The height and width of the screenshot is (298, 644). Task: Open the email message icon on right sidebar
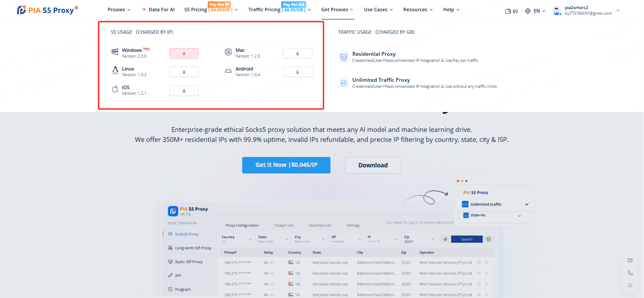coord(630,260)
